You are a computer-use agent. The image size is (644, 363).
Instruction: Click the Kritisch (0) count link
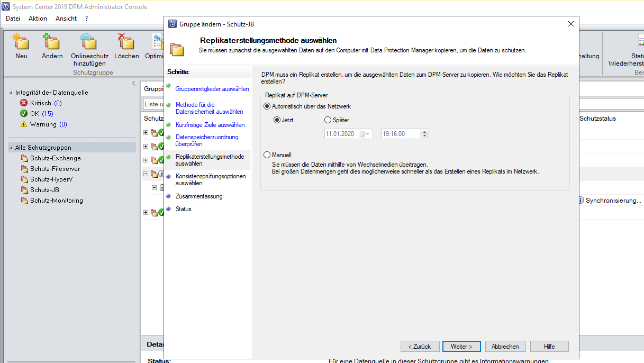[x=58, y=103]
